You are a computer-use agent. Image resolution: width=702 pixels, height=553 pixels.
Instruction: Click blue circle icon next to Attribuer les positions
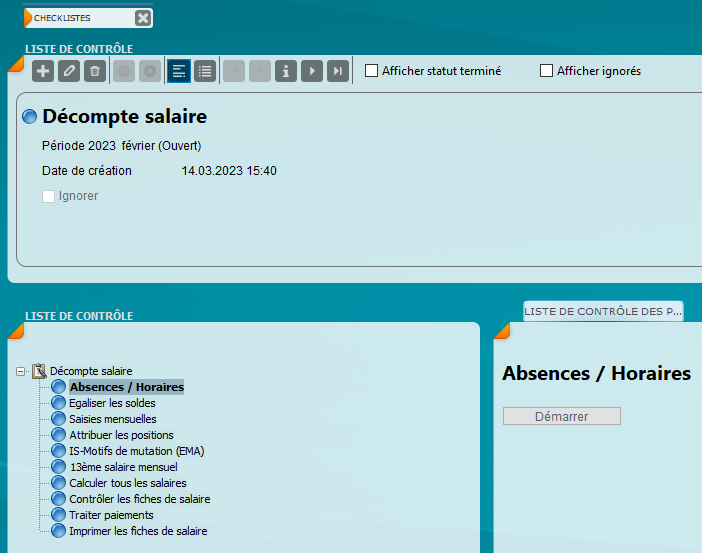pyautogui.click(x=58, y=434)
